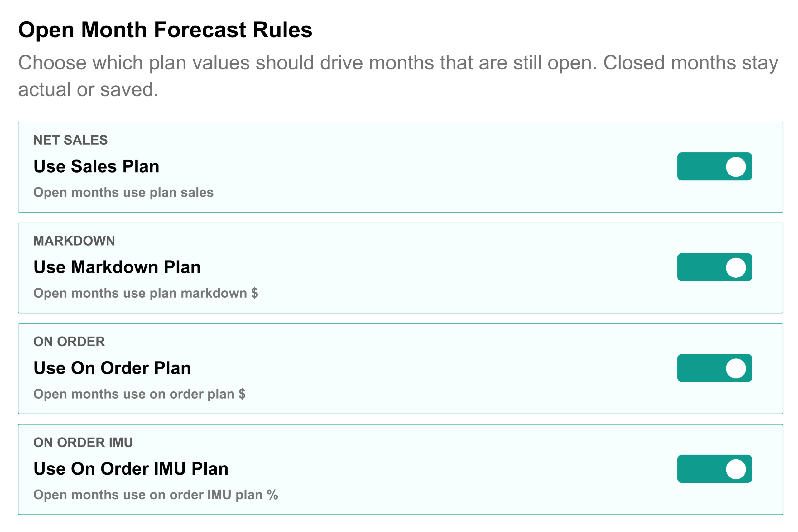Disable the Use Markdown Plan switch

[714, 267]
